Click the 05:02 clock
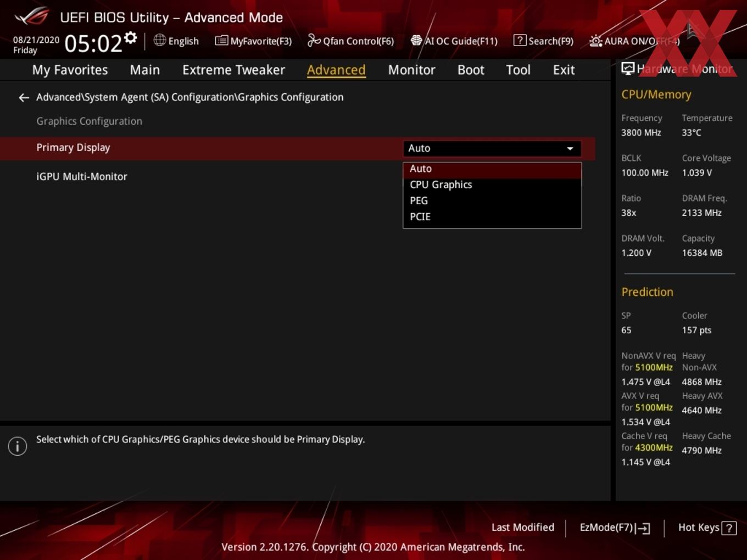Image resolution: width=747 pixels, height=560 pixels. click(93, 43)
